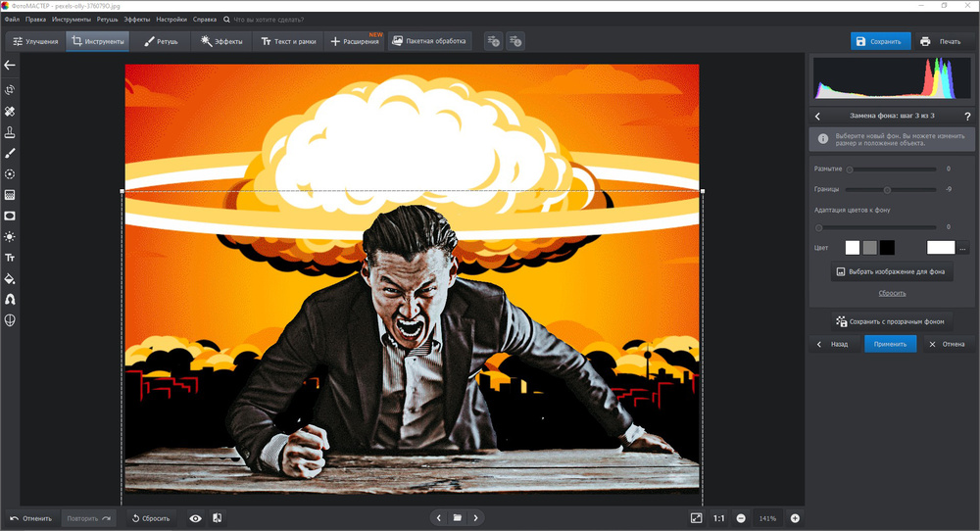The width and height of the screenshot is (980, 531).
Task: Switch to the Ретушь tab
Action: tap(161, 42)
